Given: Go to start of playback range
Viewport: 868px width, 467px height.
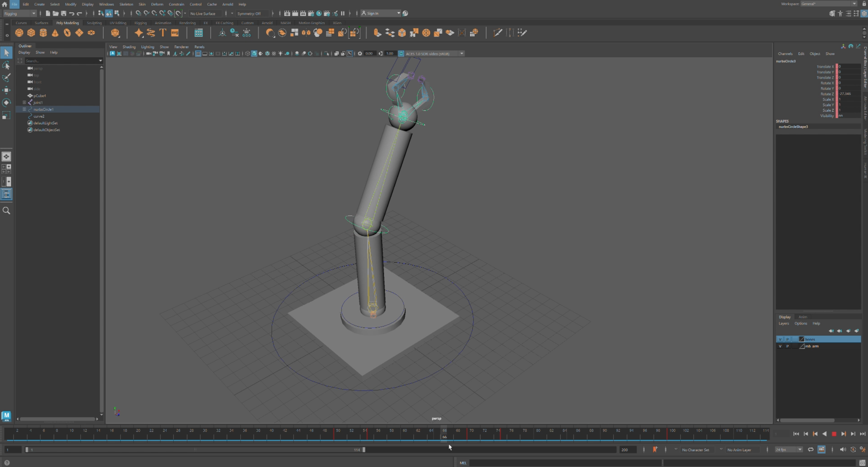Looking at the screenshot, I should (796, 434).
